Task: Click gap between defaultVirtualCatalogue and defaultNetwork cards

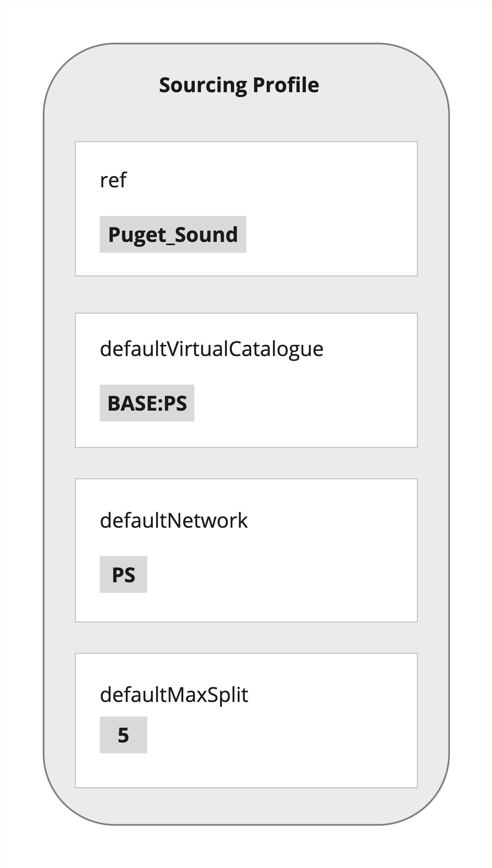Action: [x=246, y=463]
